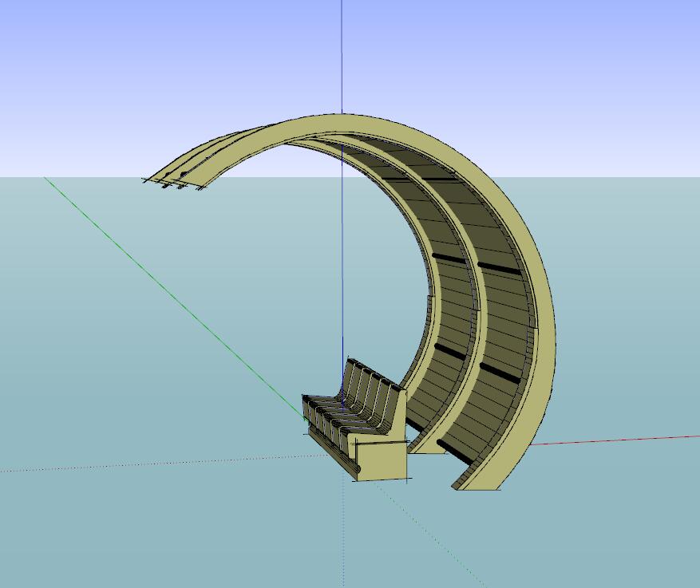Click the lower black slat on left panel

tap(449, 351)
